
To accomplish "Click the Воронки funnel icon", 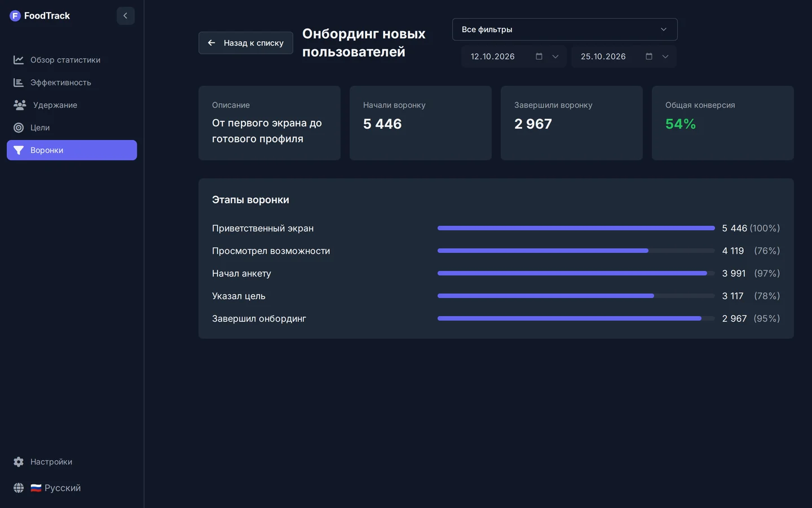I will 19,150.
